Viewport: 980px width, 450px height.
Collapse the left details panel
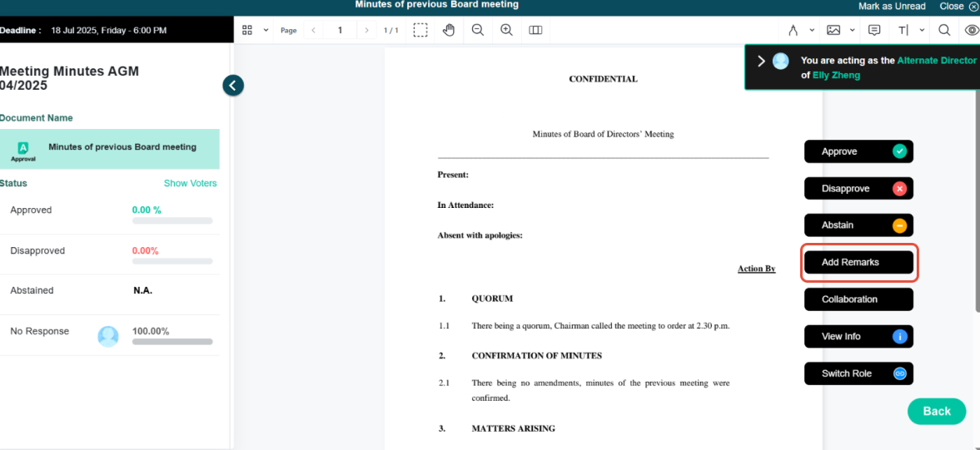[233, 85]
